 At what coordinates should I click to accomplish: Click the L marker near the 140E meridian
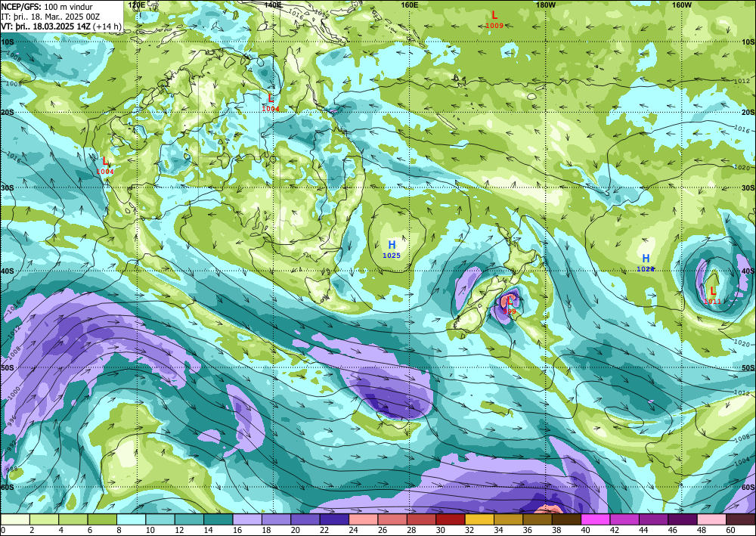271,99
